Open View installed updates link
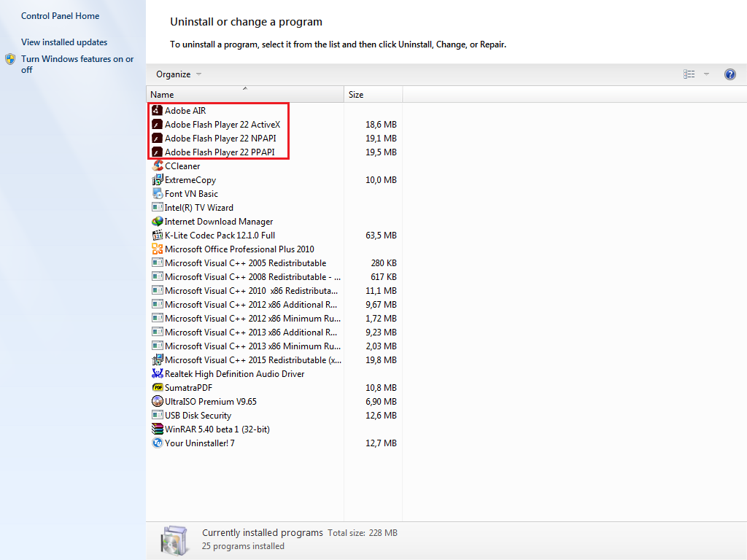The width and height of the screenshot is (747, 560). 64,42
